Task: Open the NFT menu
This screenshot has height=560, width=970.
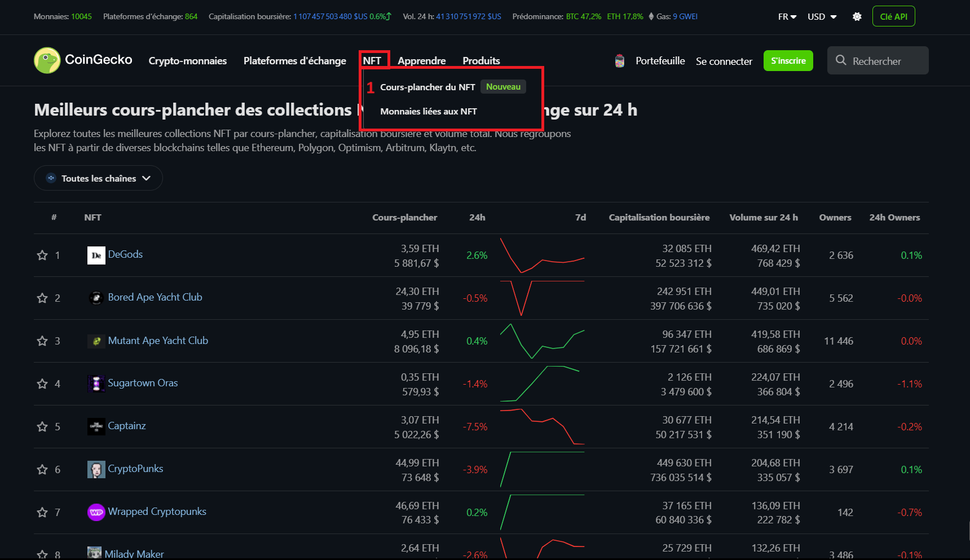Action: [372, 61]
